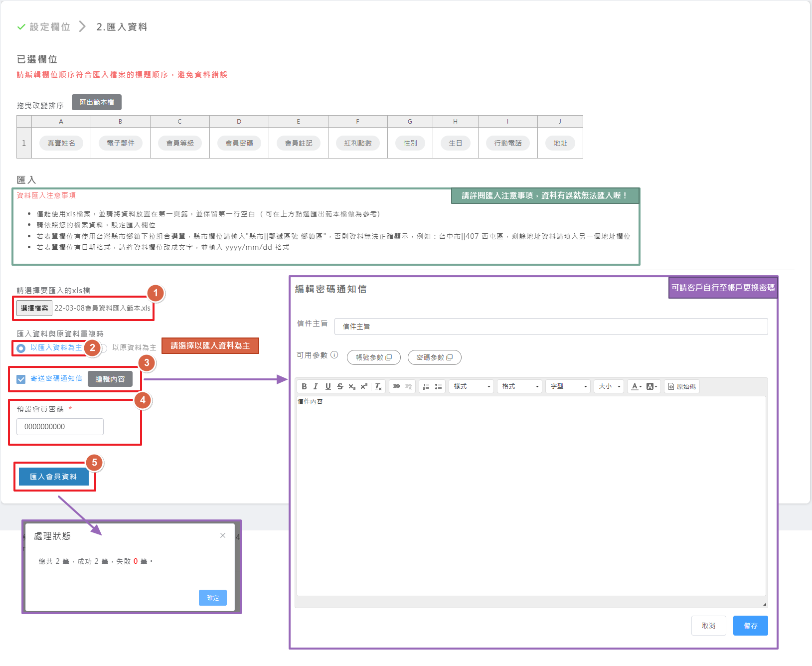Open the text color picker
Screen dimensions: 812x666
click(x=636, y=386)
